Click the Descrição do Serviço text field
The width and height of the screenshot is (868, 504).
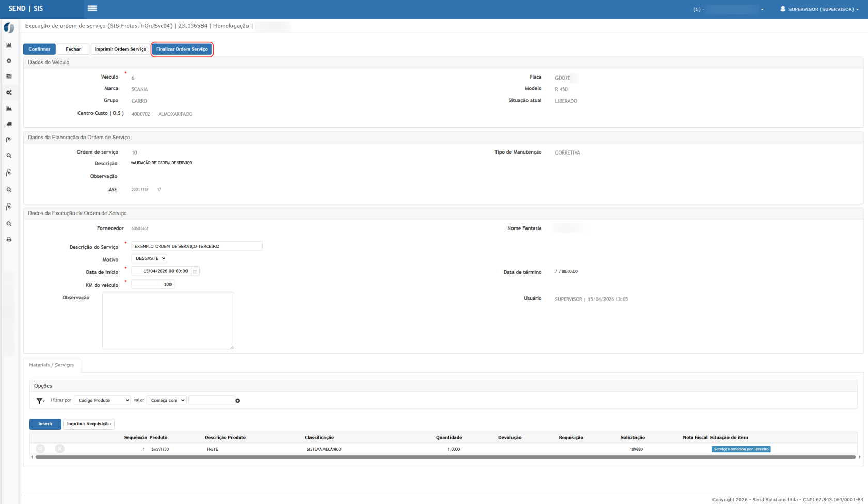pos(197,246)
